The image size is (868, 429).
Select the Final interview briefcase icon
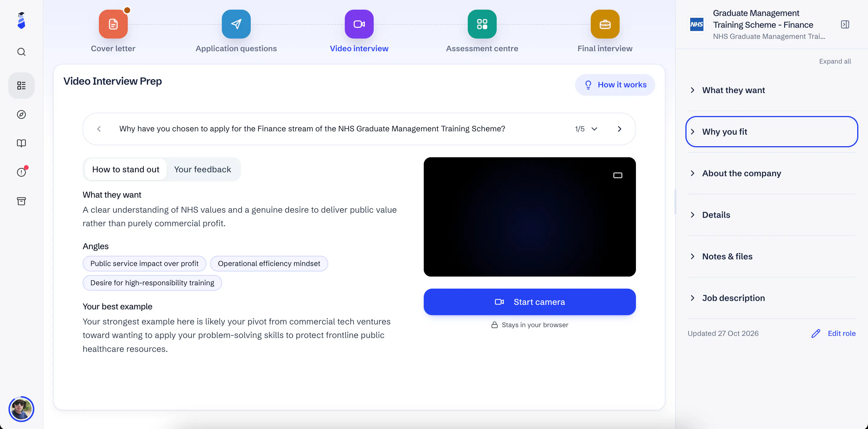pyautogui.click(x=605, y=24)
